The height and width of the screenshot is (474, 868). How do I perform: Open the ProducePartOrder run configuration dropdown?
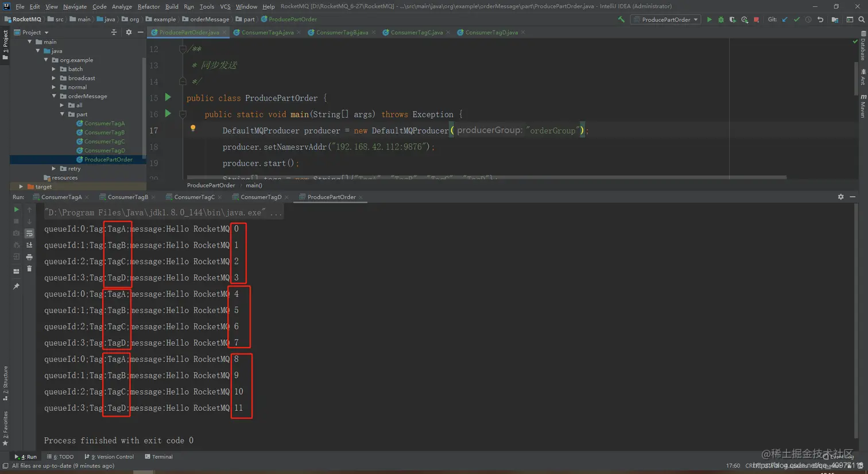tap(666, 20)
